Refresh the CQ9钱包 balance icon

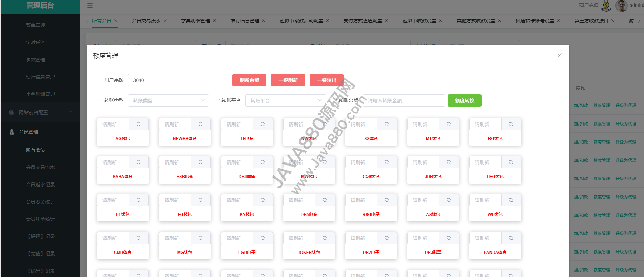coord(387,162)
